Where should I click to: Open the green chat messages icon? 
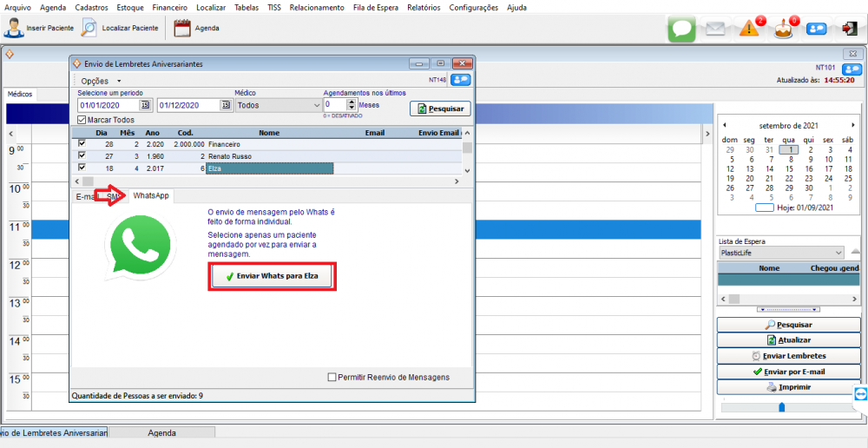(x=682, y=29)
